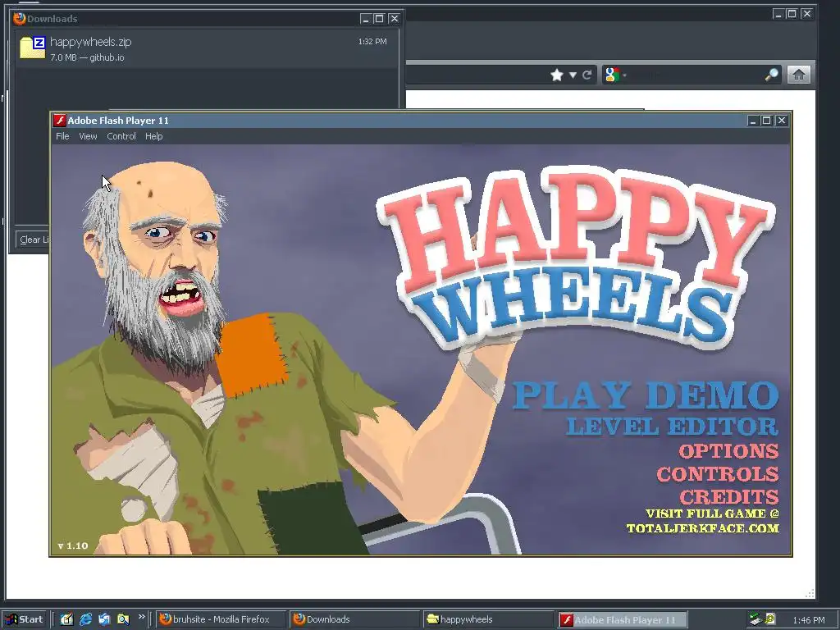Click the v 1.10 version text
This screenshot has width=840, height=630.
pyautogui.click(x=73, y=546)
